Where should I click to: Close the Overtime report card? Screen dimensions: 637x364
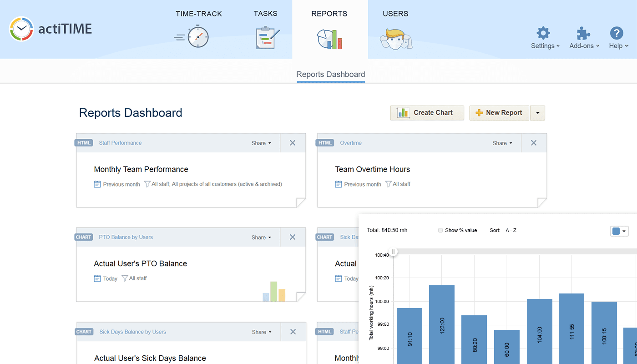point(534,143)
